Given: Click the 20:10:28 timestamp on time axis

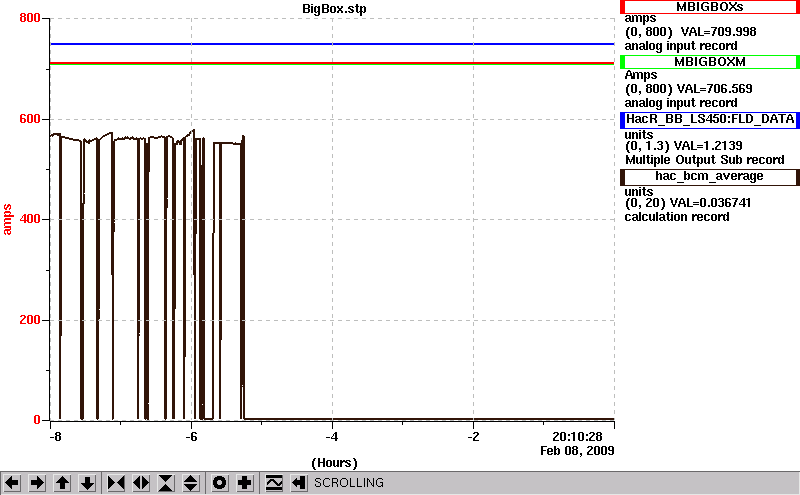Looking at the screenshot, I should (x=577, y=437).
